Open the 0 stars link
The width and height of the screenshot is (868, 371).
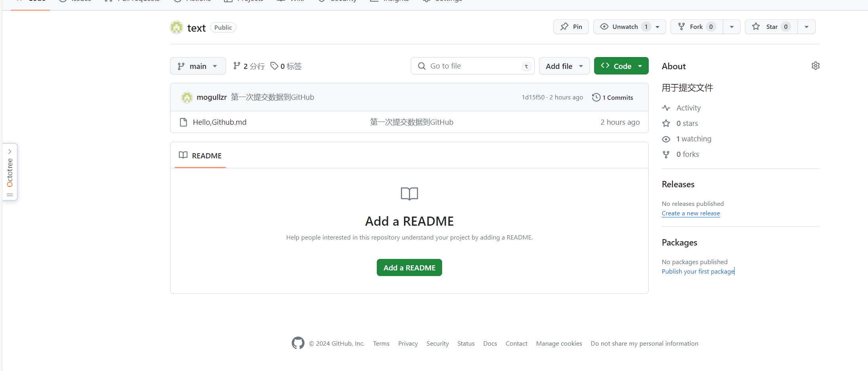687,124
